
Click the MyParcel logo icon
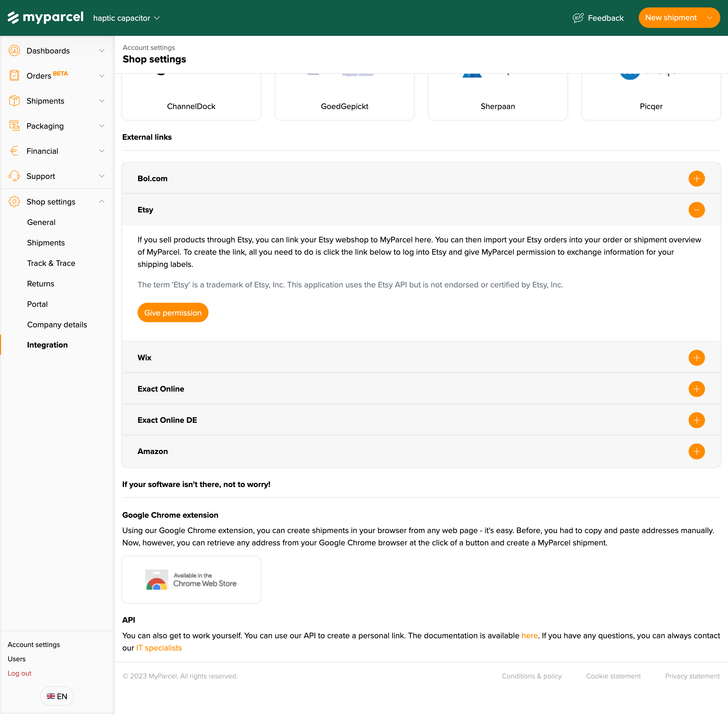(13, 18)
